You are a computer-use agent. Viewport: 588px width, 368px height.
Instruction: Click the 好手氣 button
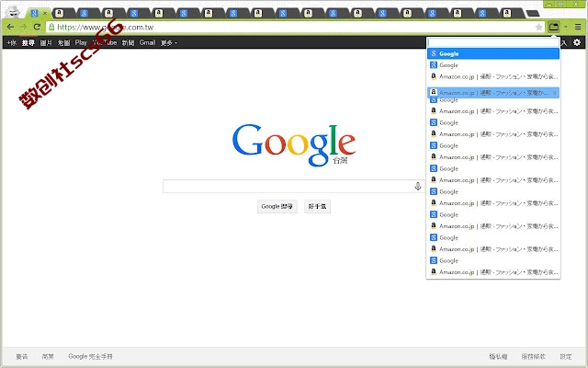[x=317, y=206]
